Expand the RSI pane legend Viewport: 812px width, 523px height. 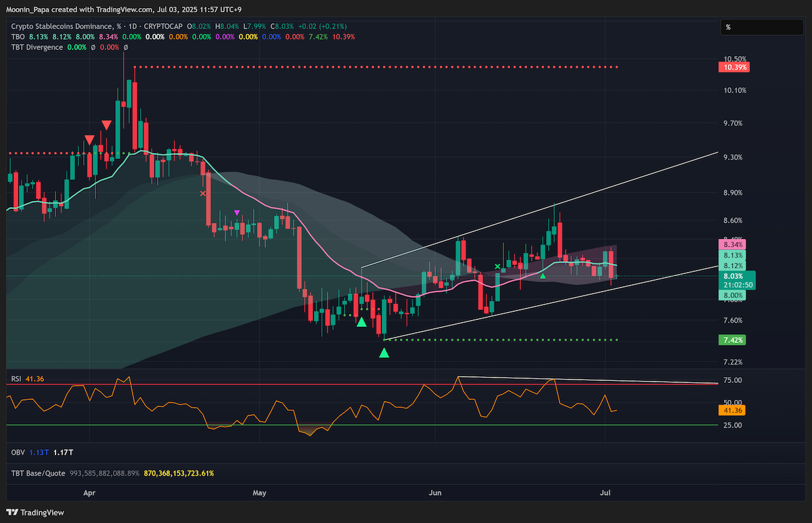pos(16,380)
